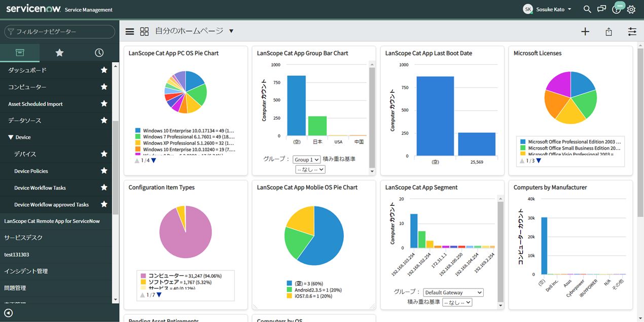644x322 pixels.
Task: Click blue Microsoft Office Professional Edition legend swatch
Action: [x=523, y=142]
